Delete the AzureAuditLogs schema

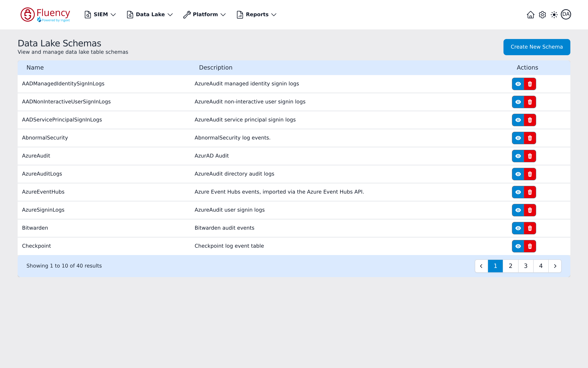point(530,174)
